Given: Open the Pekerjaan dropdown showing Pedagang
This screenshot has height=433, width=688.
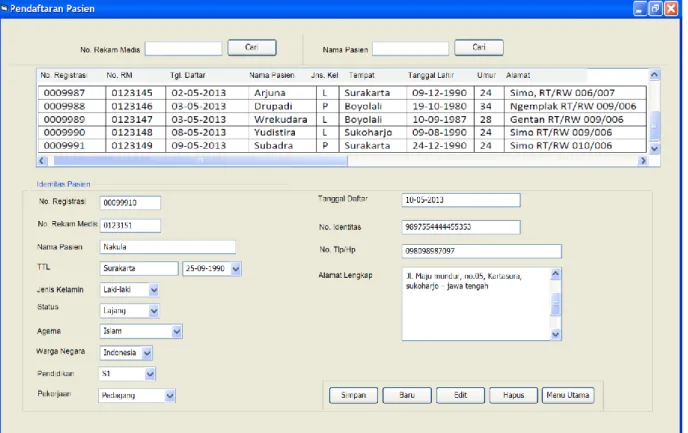Looking at the screenshot, I should (x=170, y=396).
